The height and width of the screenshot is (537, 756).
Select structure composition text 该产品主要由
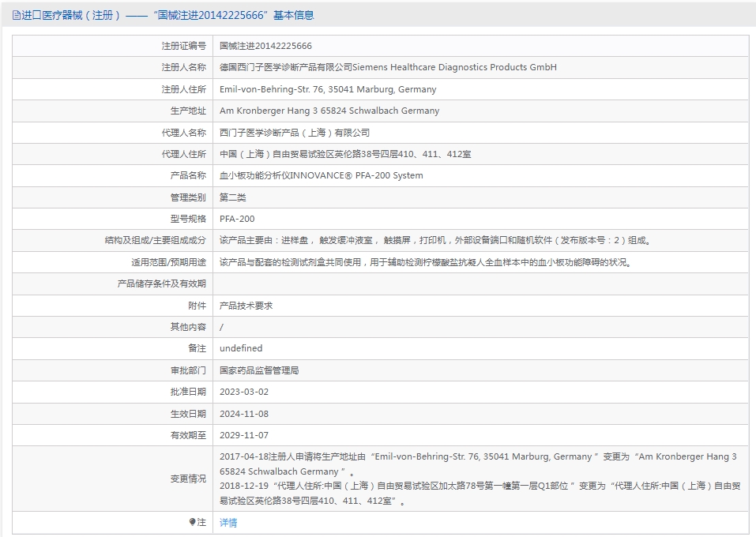click(436, 240)
